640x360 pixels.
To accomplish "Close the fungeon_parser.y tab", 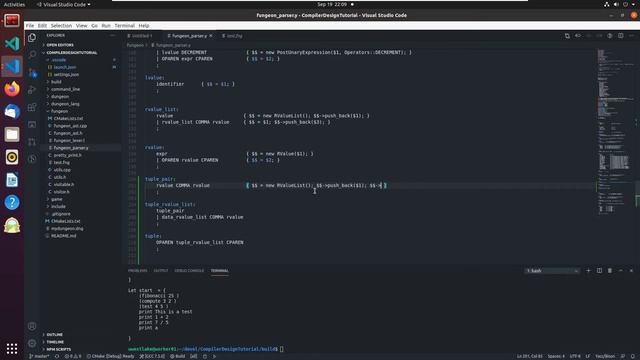I will coord(211,36).
